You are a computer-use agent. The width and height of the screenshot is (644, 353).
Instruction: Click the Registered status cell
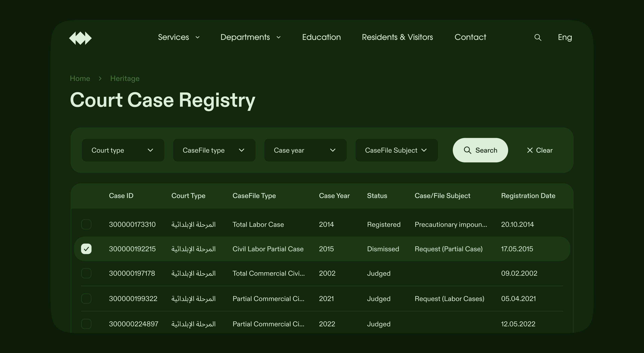[x=384, y=225]
